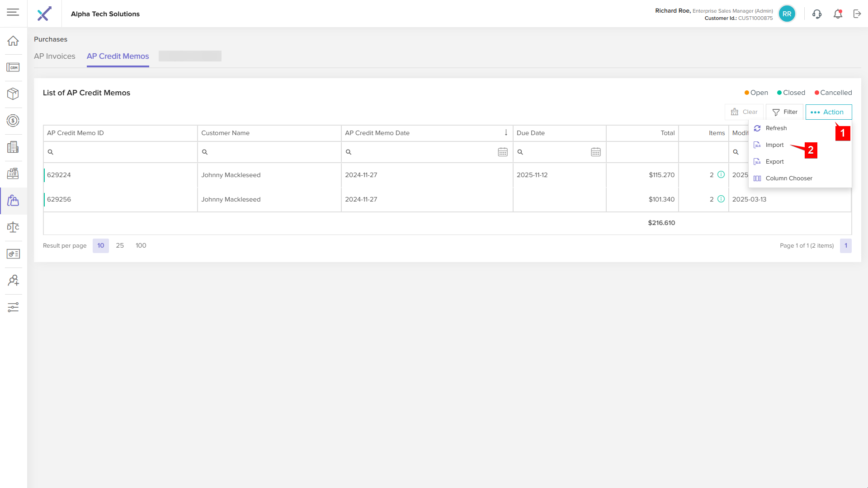Click the Filter button

pos(785,112)
